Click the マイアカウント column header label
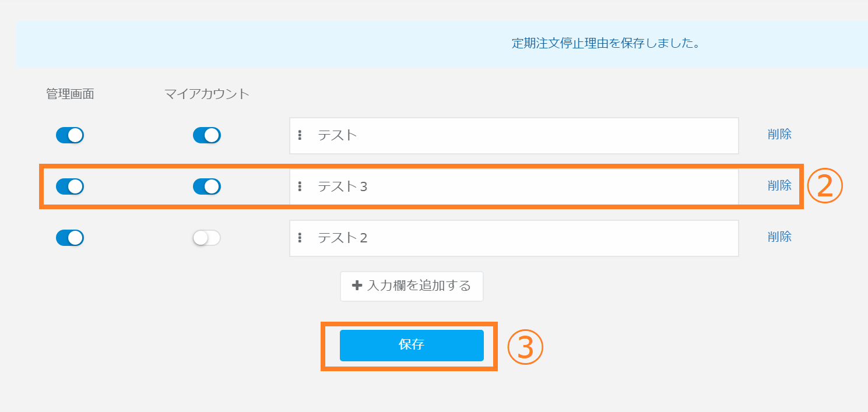 point(207,94)
